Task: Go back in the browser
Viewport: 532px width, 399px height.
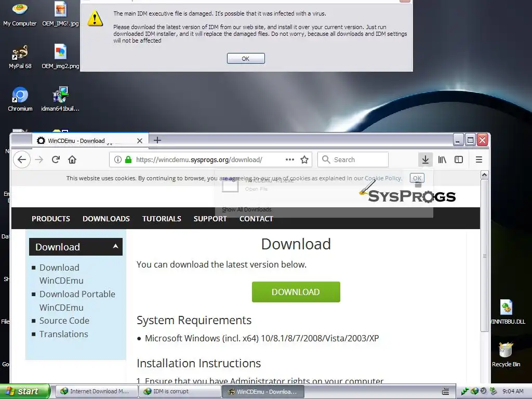Action: [22, 159]
